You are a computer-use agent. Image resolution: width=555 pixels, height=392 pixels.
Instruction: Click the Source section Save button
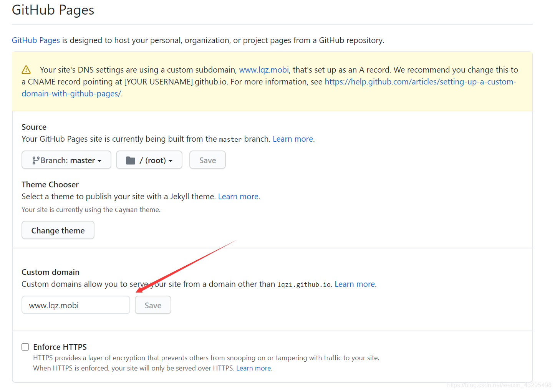pos(207,160)
